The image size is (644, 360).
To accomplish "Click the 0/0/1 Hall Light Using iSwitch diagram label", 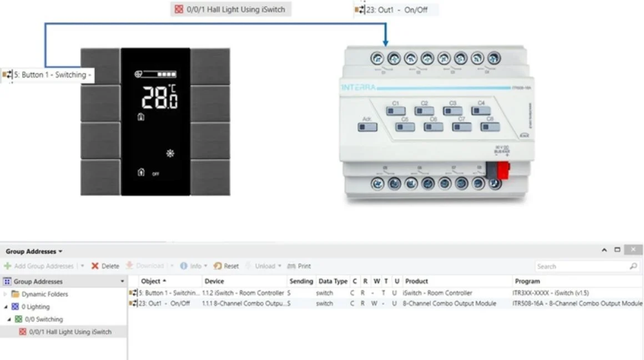I will click(231, 9).
